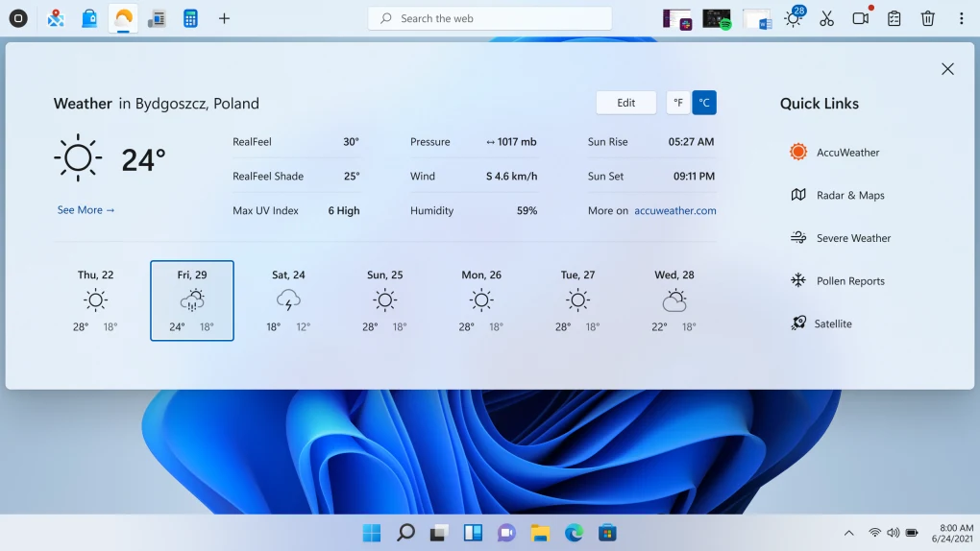Click the current sunny weather icon
This screenshot has height=551, width=980.
tap(78, 157)
